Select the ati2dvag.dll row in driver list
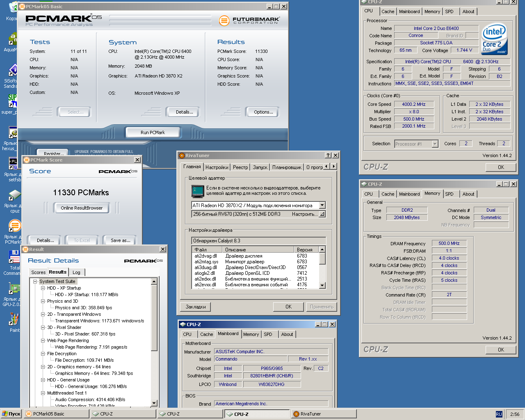The height and width of the screenshot is (420, 525). coord(255,256)
